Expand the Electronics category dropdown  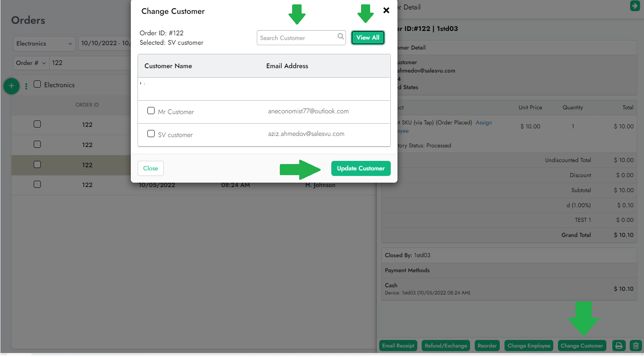click(x=44, y=44)
